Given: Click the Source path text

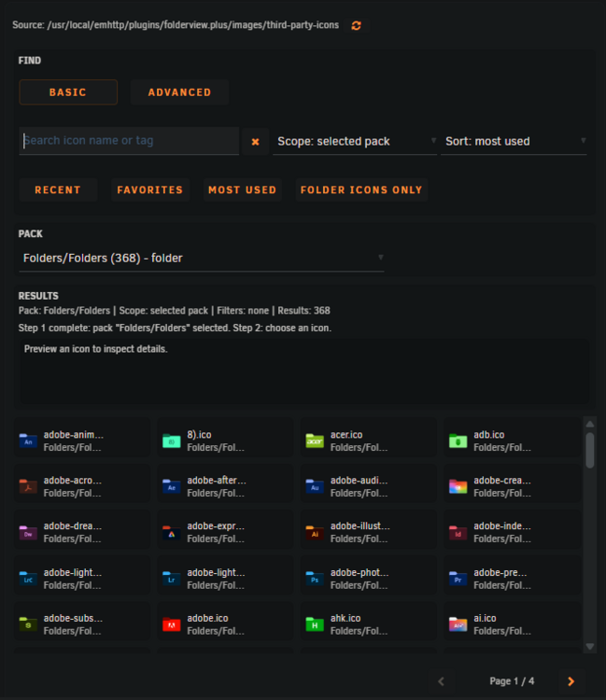Looking at the screenshot, I should 176,25.
